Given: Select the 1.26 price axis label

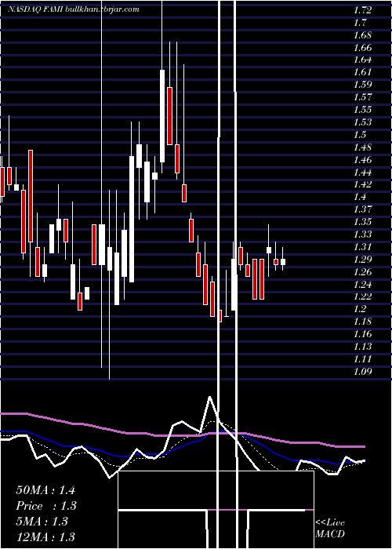Looking at the screenshot, I should point(362,272).
